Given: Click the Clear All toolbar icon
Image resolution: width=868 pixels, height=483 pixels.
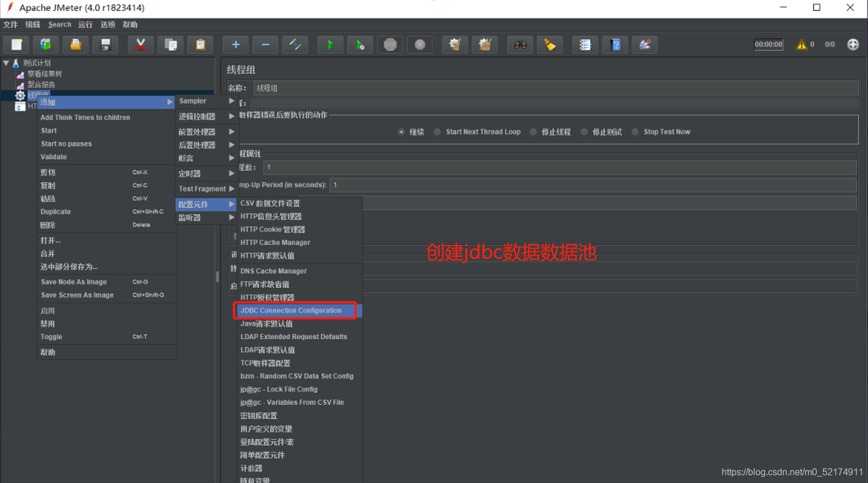Looking at the screenshot, I should point(485,45).
